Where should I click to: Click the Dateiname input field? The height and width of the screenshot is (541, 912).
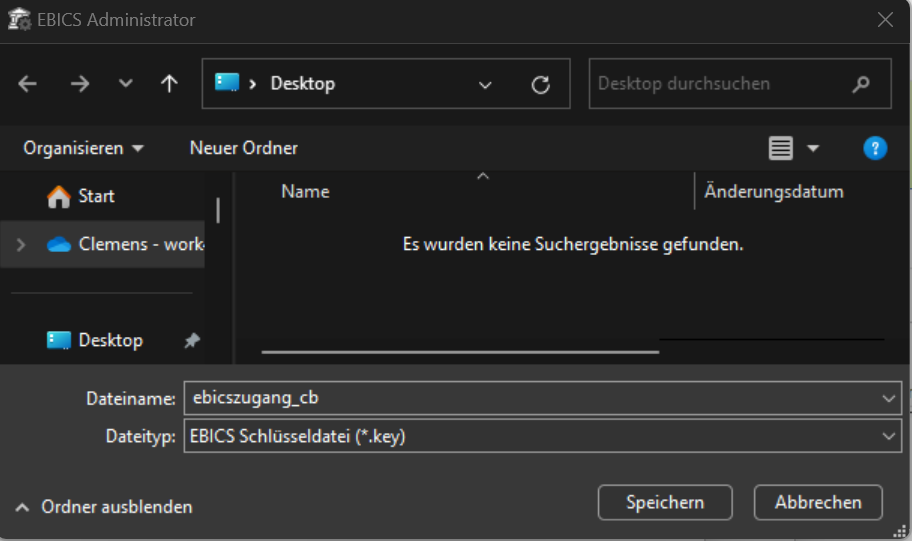tap(530, 398)
